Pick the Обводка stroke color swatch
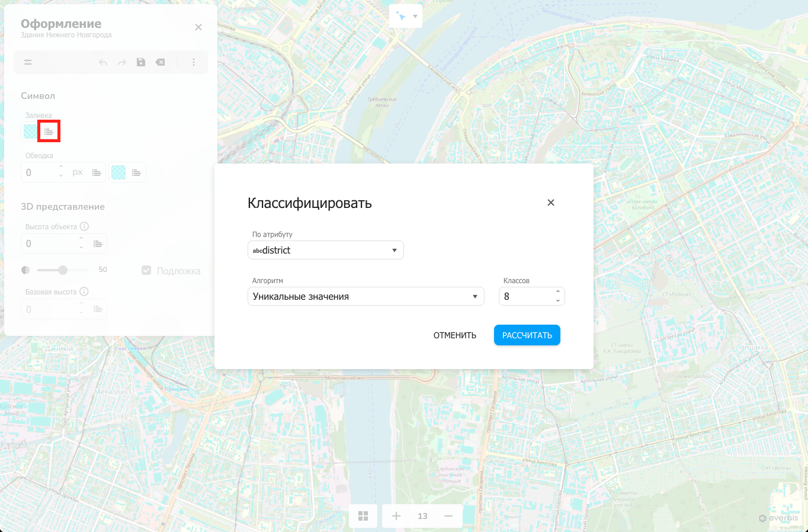 (x=118, y=172)
